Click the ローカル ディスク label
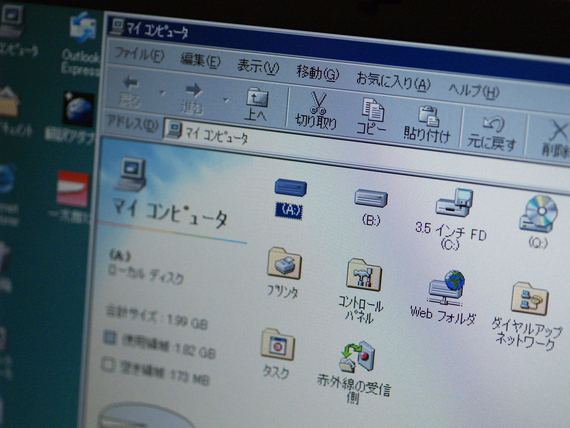 click(x=146, y=275)
